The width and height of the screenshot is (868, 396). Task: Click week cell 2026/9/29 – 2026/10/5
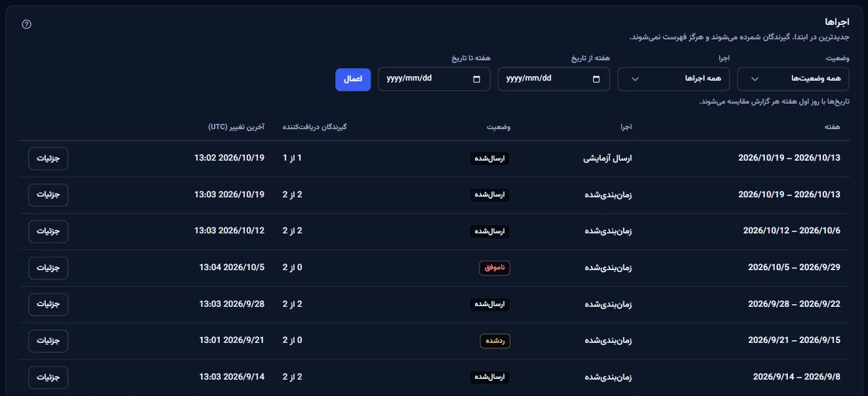(x=795, y=267)
